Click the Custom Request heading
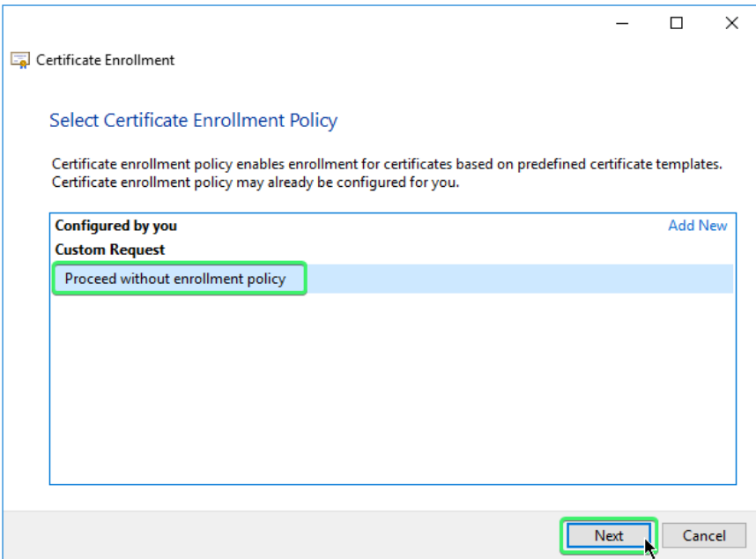Image resolution: width=756 pixels, height=559 pixels. click(x=110, y=250)
